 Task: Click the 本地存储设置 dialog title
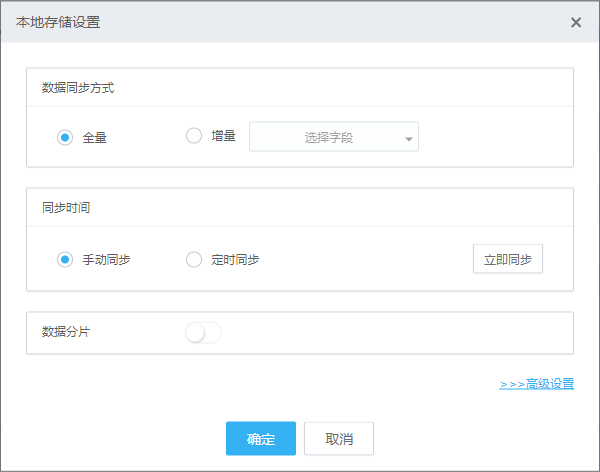pos(58,22)
